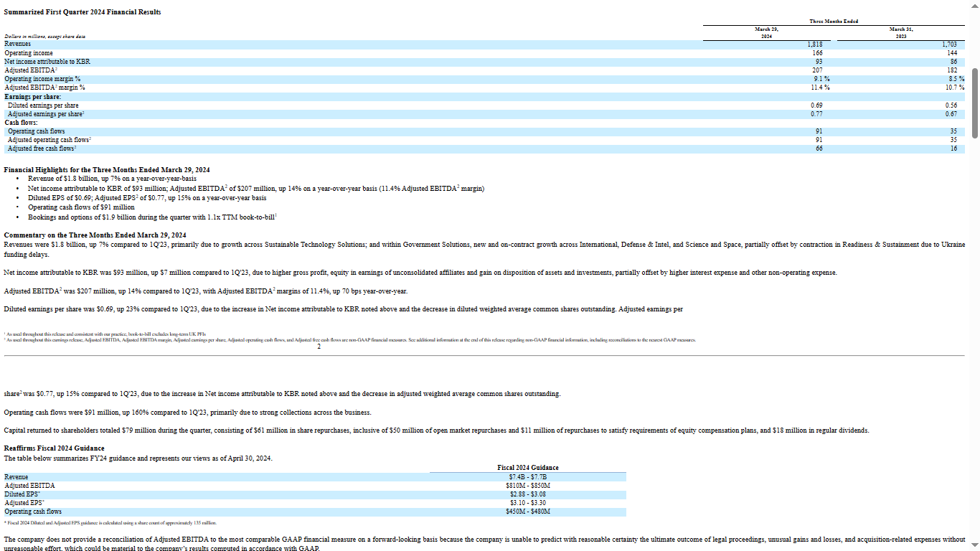
Task: Click the 93 net income value
Action: (x=819, y=62)
